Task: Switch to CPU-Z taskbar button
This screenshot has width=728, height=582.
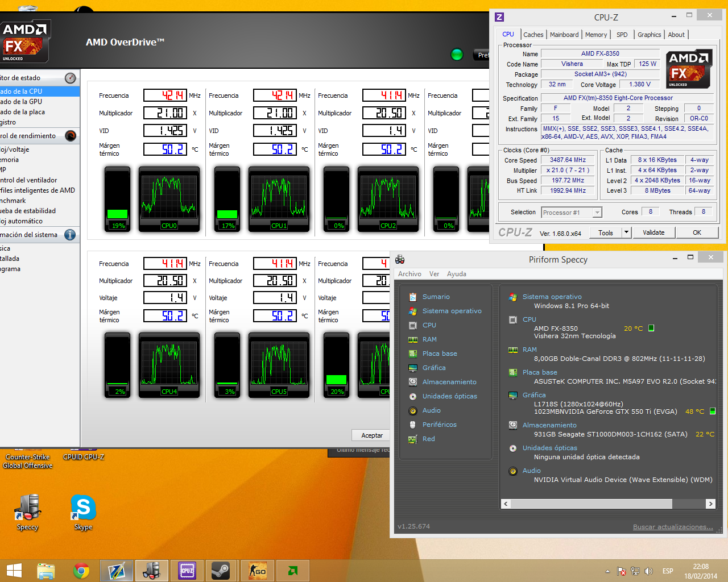Action: coord(187,571)
